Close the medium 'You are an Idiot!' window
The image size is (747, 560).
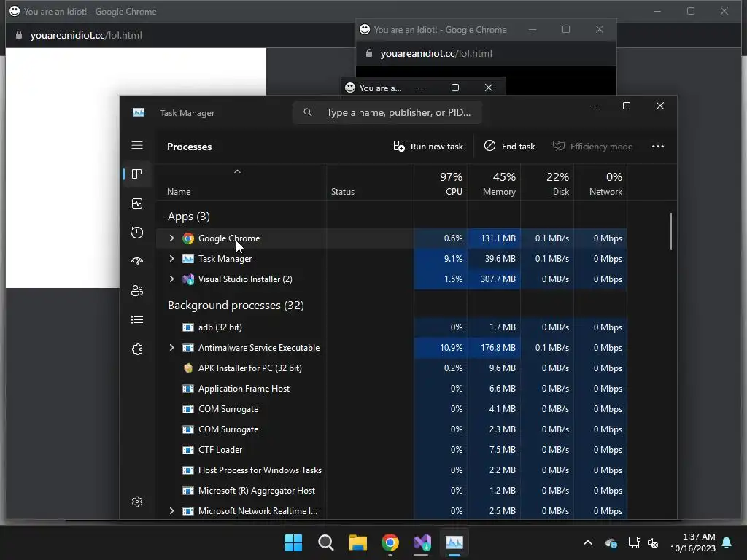600,29
